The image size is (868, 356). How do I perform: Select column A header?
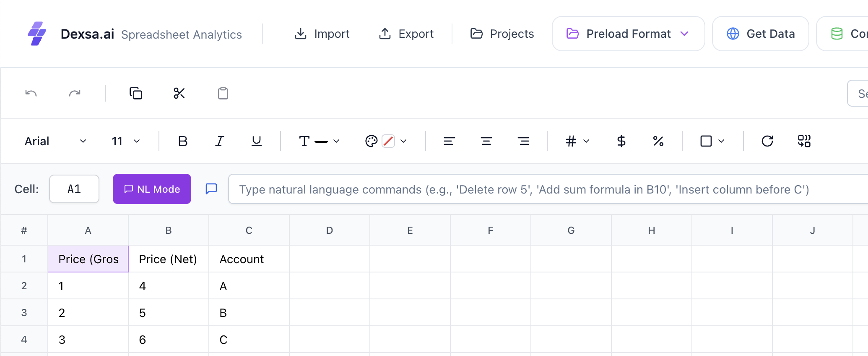(x=88, y=230)
